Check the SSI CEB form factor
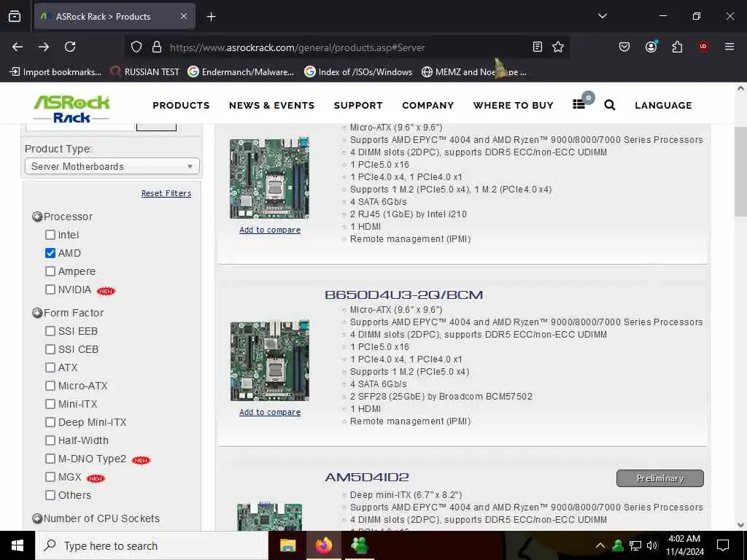 tap(50, 349)
